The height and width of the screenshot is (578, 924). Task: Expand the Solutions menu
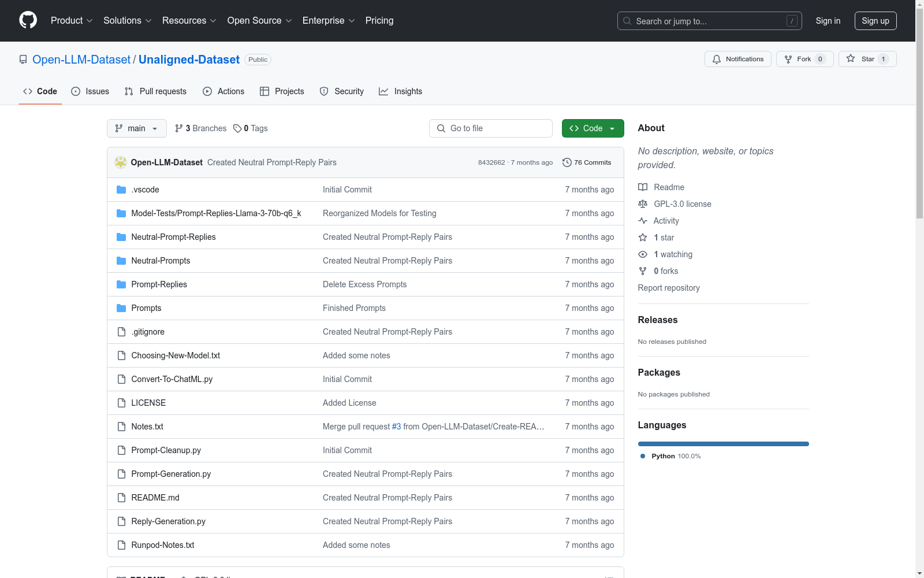pos(128,20)
